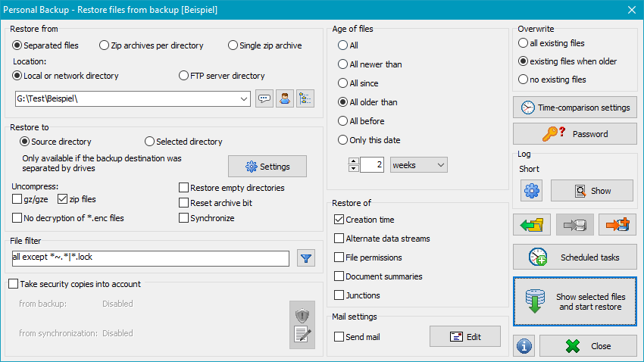The image size is (644, 362).
Task: Click the Close button with green X
Action: (x=588, y=346)
